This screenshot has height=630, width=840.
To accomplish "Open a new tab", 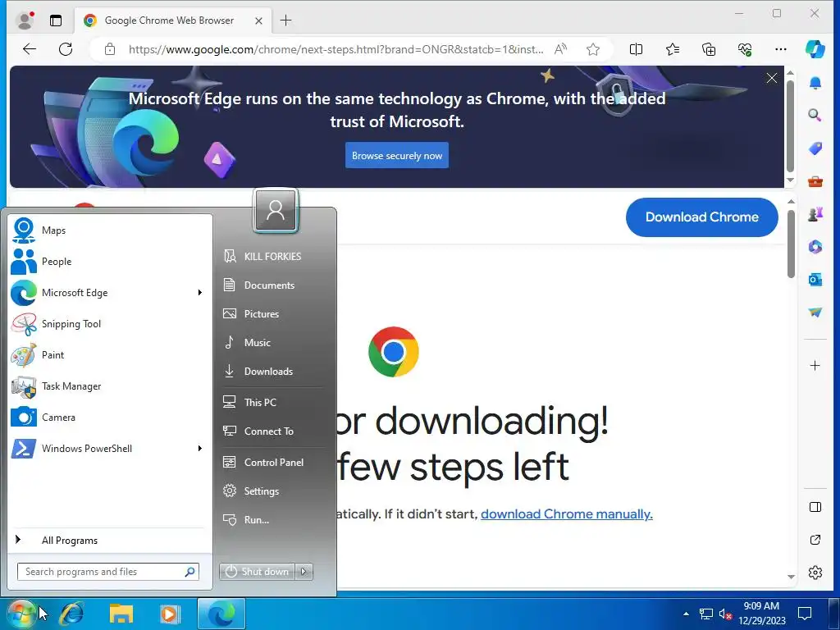I will [286, 21].
